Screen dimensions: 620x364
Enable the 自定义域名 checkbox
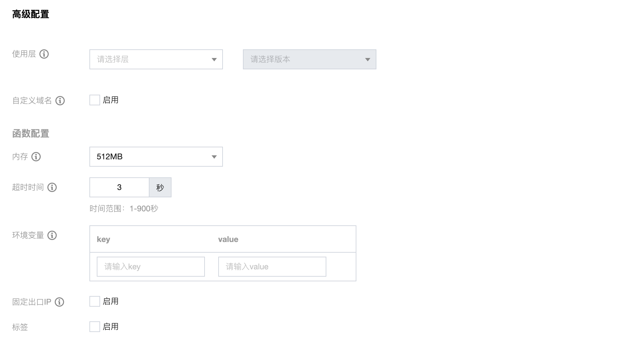coord(95,100)
